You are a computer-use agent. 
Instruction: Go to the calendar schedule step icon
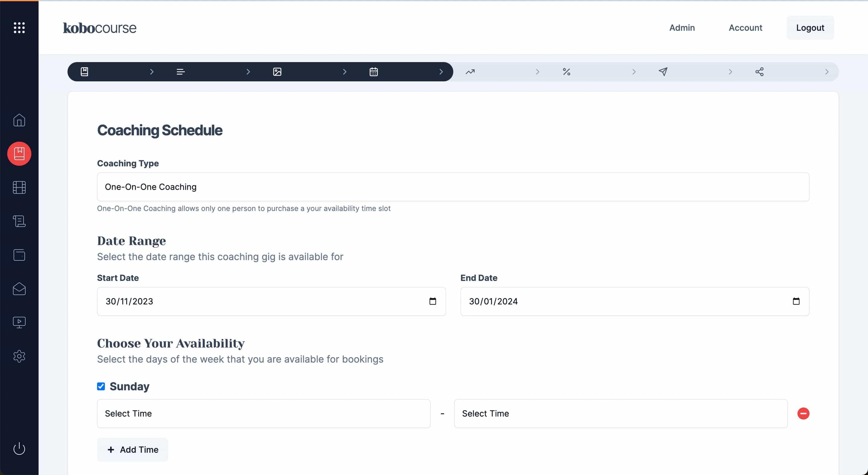coord(373,72)
